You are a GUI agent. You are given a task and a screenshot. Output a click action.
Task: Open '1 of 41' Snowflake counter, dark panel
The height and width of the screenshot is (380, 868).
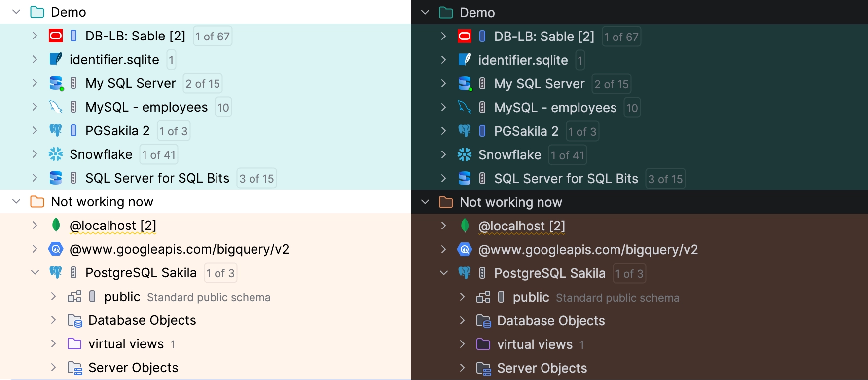568,155
